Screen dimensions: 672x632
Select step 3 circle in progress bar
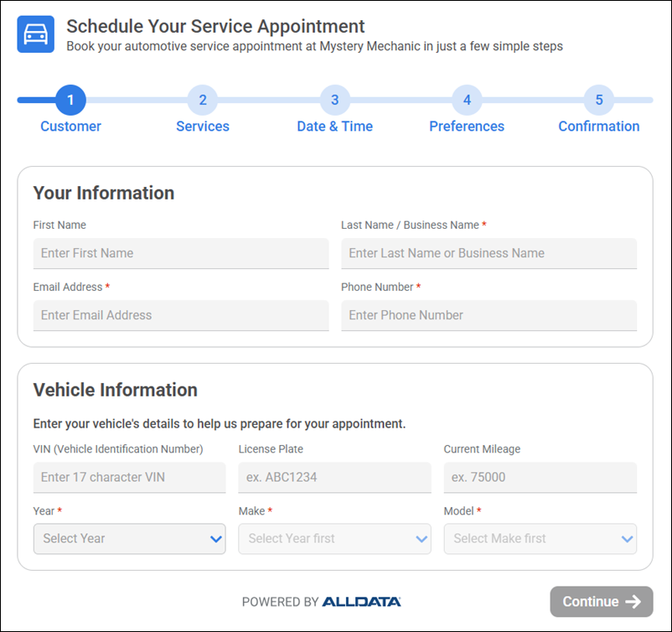334,100
